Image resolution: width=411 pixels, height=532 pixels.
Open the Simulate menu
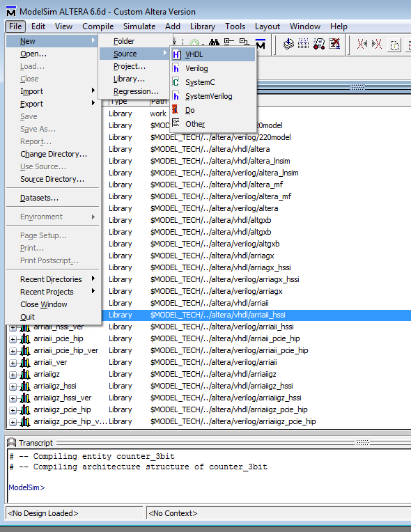pyautogui.click(x=139, y=26)
